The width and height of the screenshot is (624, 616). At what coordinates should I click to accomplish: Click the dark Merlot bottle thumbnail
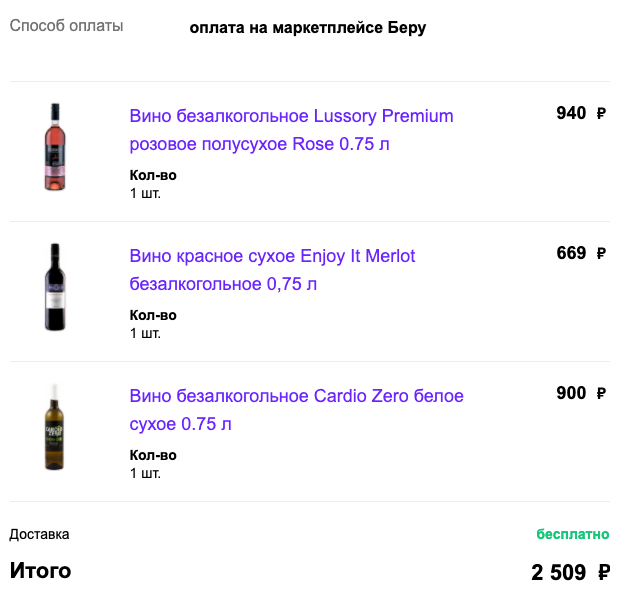[55, 287]
